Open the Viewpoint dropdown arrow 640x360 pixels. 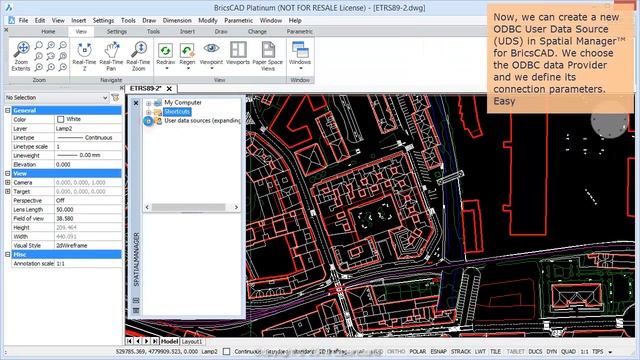[211, 69]
